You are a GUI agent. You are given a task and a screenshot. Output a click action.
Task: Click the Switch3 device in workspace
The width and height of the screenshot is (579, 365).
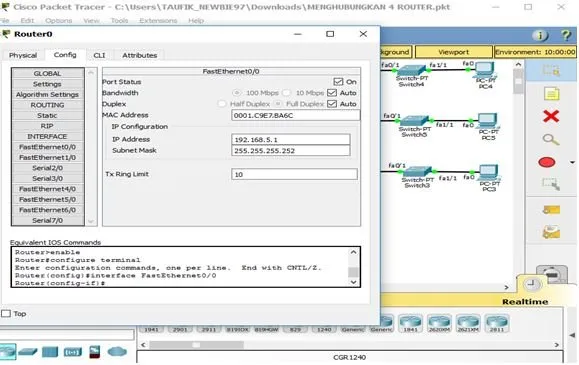pyautogui.click(x=417, y=172)
